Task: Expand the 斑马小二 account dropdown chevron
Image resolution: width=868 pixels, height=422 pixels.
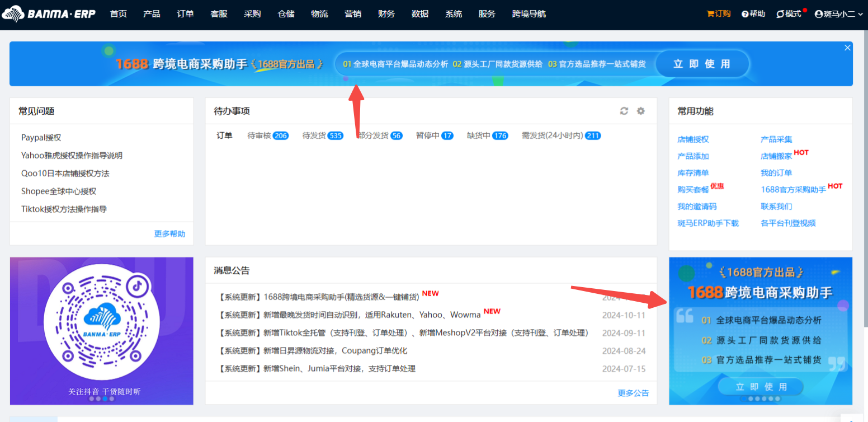Action: (x=860, y=15)
